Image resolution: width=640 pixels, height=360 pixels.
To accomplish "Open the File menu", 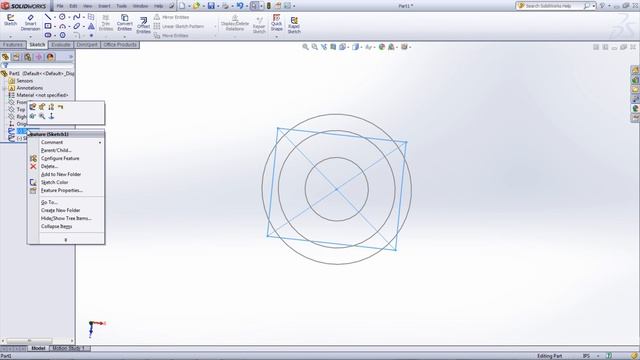I will tap(60, 6).
